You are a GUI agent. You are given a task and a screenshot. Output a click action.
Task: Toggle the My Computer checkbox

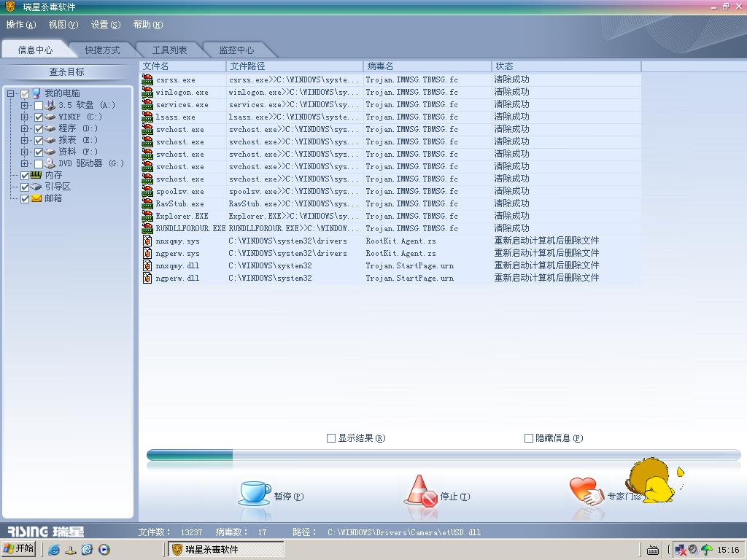25,94
